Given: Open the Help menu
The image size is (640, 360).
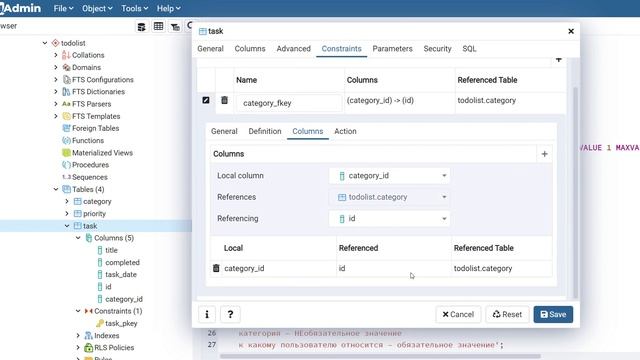Looking at the screenshot, I should coord(169,8).
